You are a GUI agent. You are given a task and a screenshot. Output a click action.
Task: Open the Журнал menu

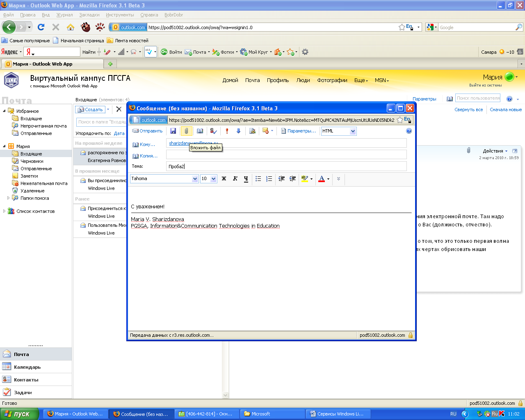[x=64, y=15]
